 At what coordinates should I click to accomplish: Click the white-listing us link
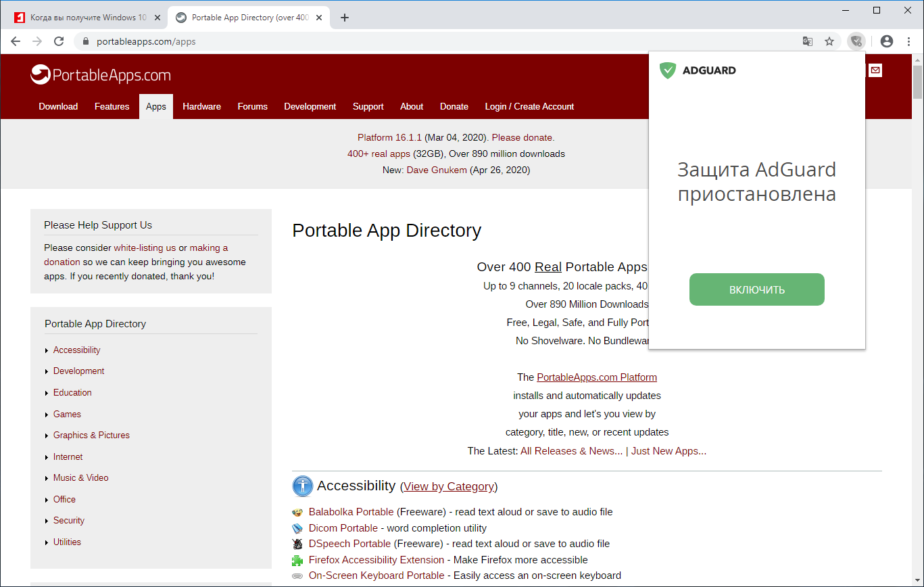145,248
